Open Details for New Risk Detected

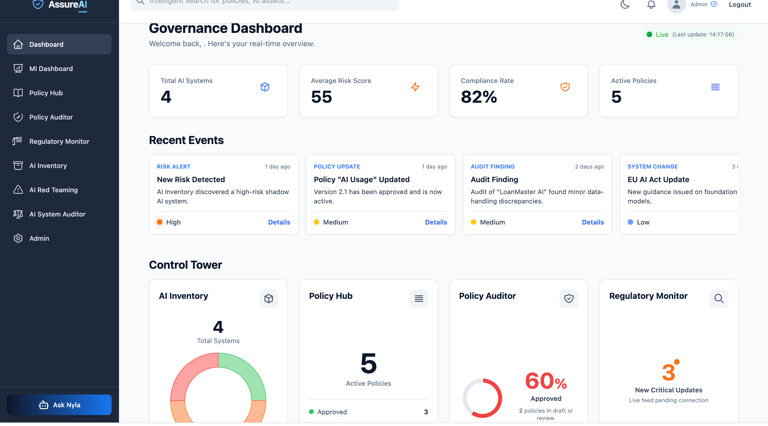click(x=279, y=222)
